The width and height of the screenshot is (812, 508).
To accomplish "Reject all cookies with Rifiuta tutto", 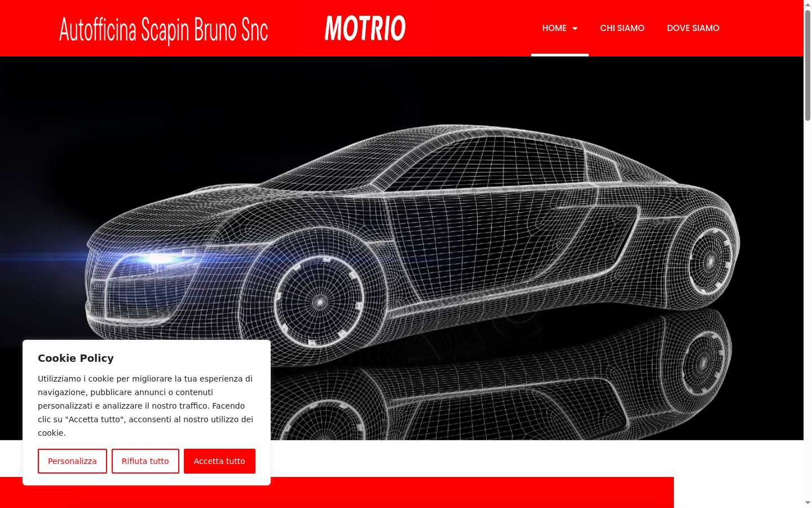I will coord(145,461).
